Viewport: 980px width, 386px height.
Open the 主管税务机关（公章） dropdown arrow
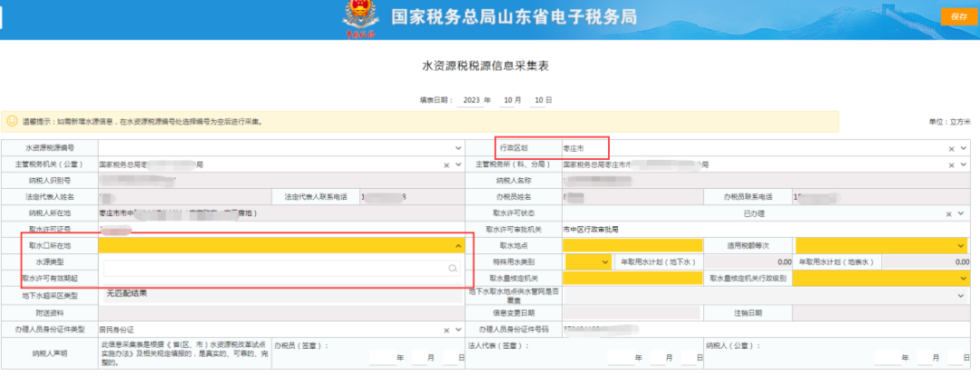tap(458, 165)
